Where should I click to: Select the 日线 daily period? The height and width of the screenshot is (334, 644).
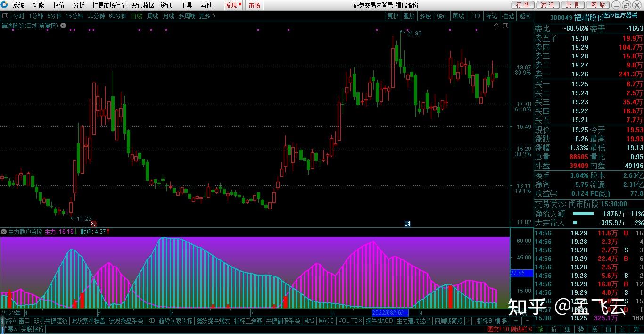pos(137,16)
